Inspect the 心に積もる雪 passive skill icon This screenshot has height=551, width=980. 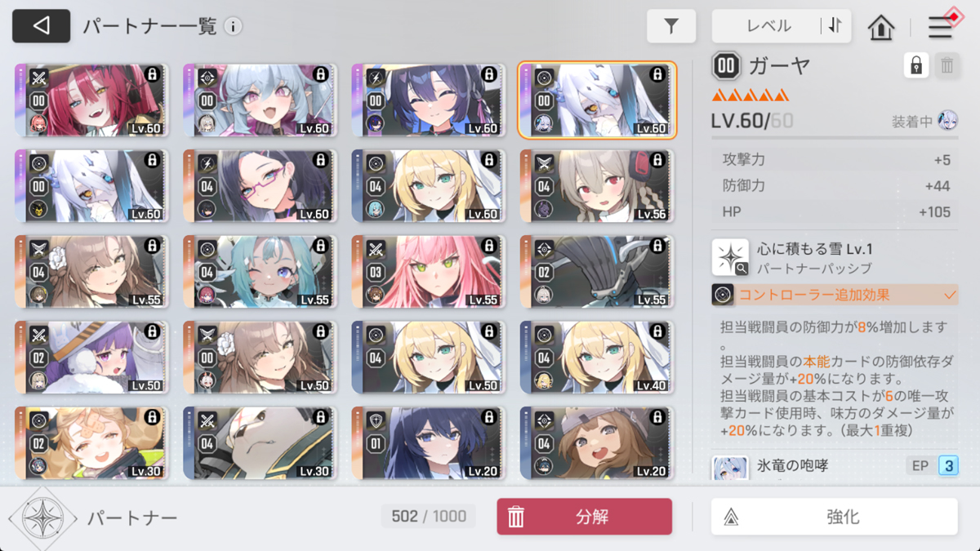(730, 257)
